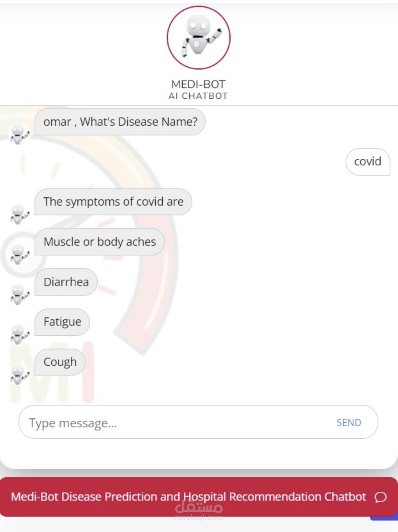Viewport: 398px width, 532px height.
Task: Open the 'Type message...' input field
Action: [x=142, y=422]
